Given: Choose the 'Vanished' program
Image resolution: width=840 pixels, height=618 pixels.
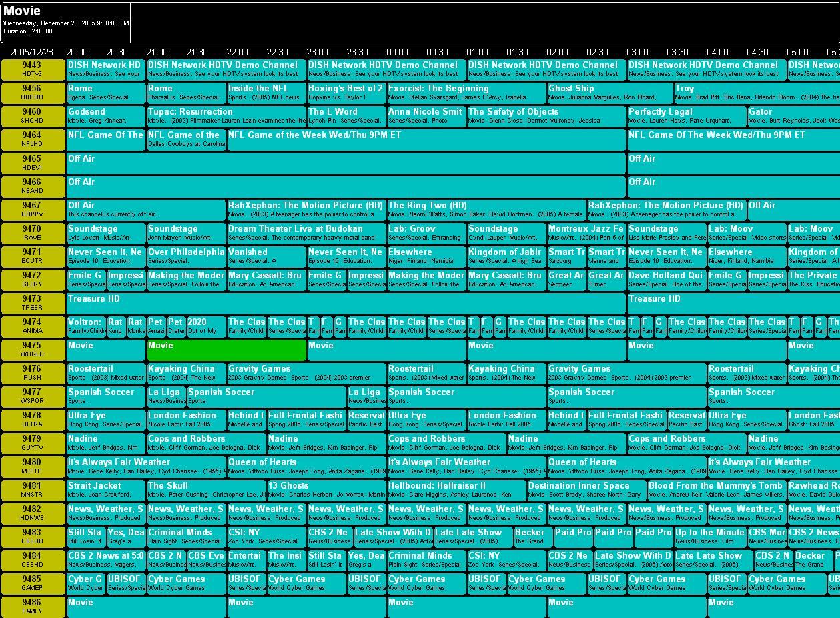Looking at the screenshot, I should pyautogui.click(x=267, y=257).
